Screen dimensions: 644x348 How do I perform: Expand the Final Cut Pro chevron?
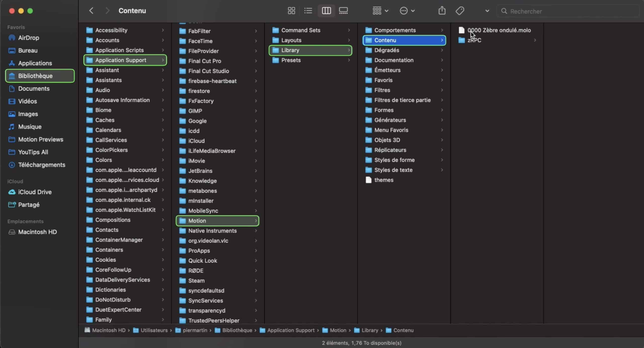pos(256,61)
